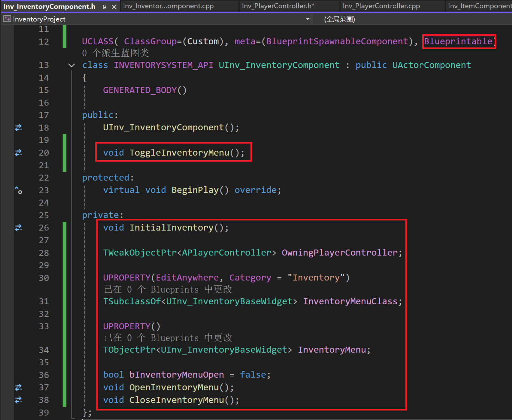Open the InventoryProject dropdown
The height and width of the screenshot is (420, 512).
coord(307,19)
